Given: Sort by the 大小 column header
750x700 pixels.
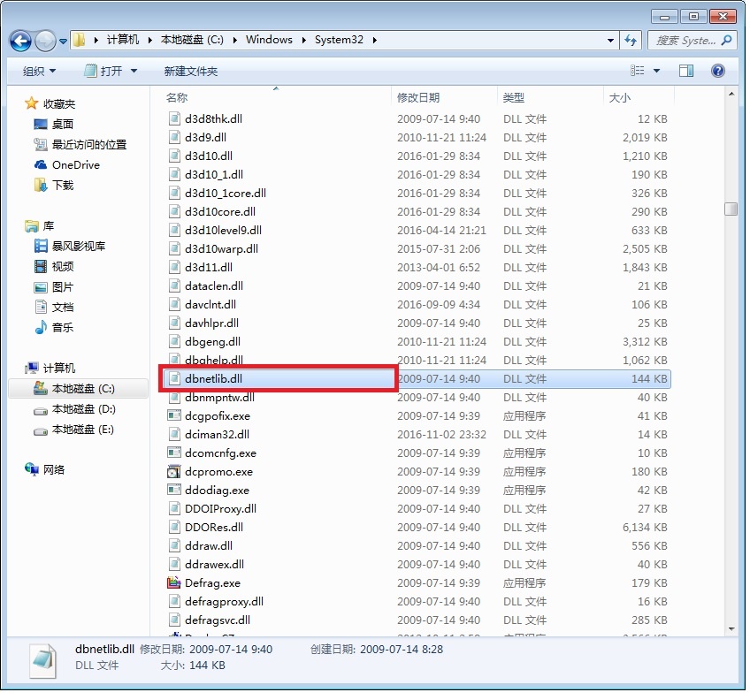Looking at the screenshot, I should coord(619,97).
